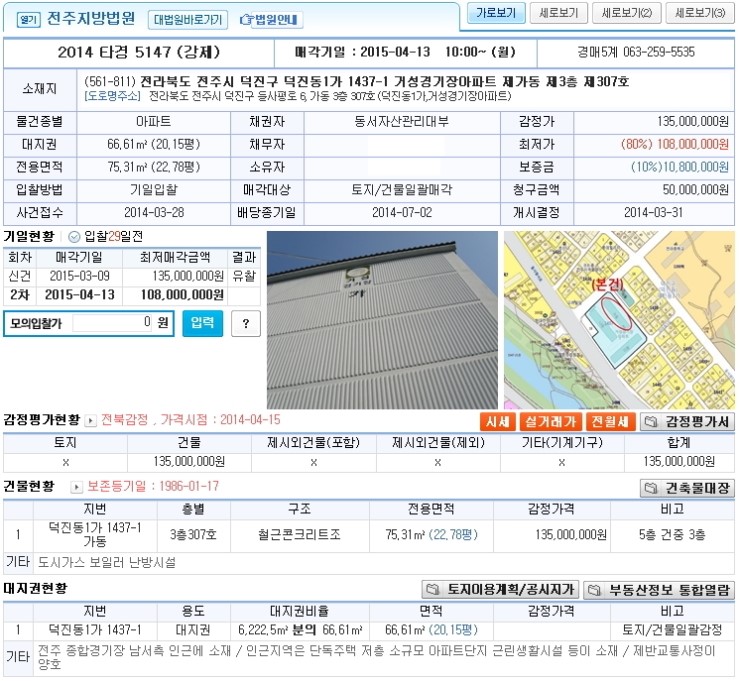The image size is (740, 681).
Task: Click the 감정가 value 135,000,000원 at top
Action: [693, 122]
